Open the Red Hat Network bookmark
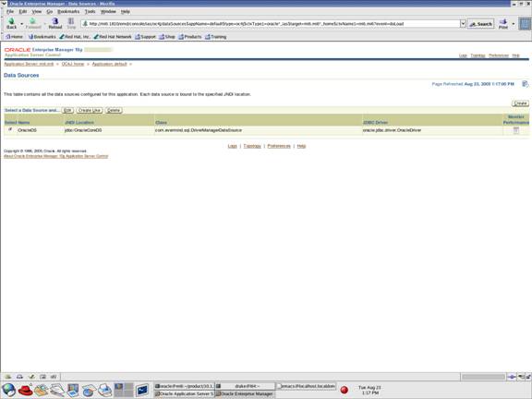This screenshot has width=532, height=399. tap(113, 37)
